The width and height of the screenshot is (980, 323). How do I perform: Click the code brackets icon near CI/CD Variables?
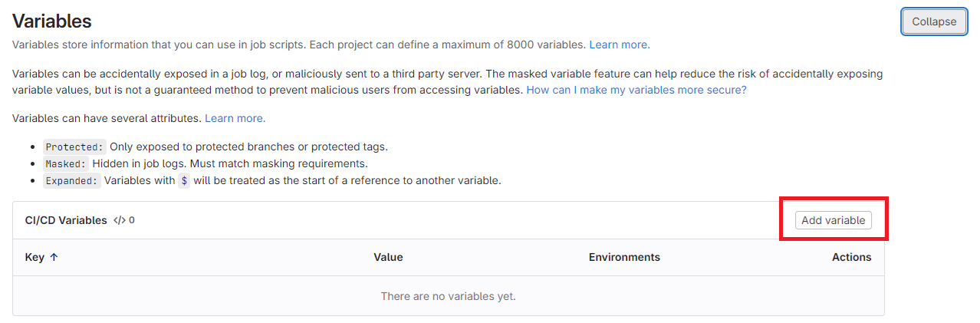tap(119, 220)
